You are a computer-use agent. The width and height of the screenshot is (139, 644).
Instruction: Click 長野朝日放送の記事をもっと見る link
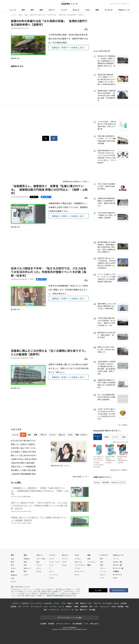point(76,181)
